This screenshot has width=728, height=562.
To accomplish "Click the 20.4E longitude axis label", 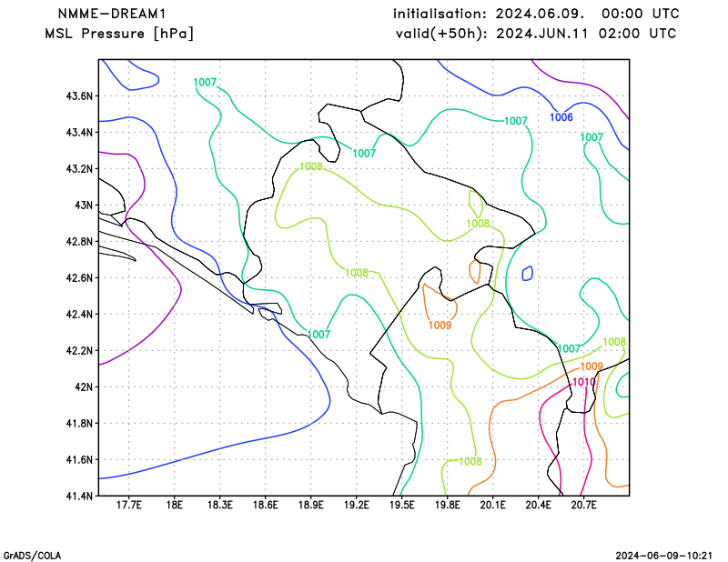I will 538,505.
